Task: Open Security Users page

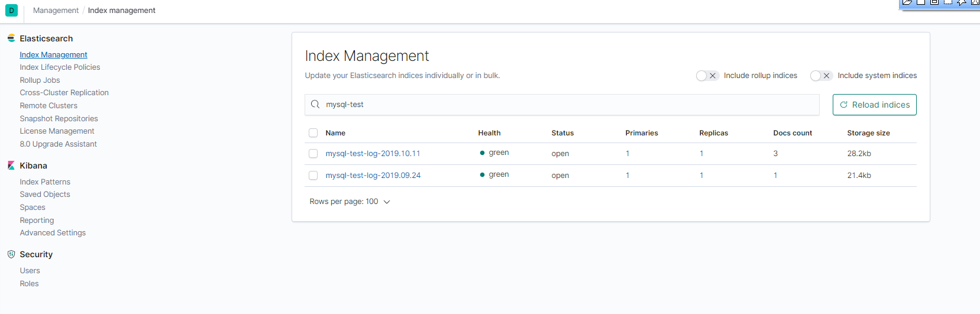Action: click(30, 271)
